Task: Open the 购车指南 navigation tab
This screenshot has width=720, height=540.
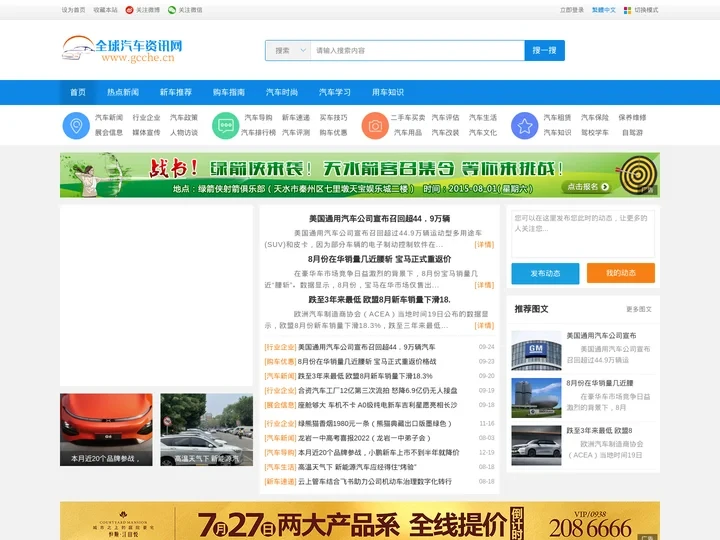Action: click(x=229, y=92)
